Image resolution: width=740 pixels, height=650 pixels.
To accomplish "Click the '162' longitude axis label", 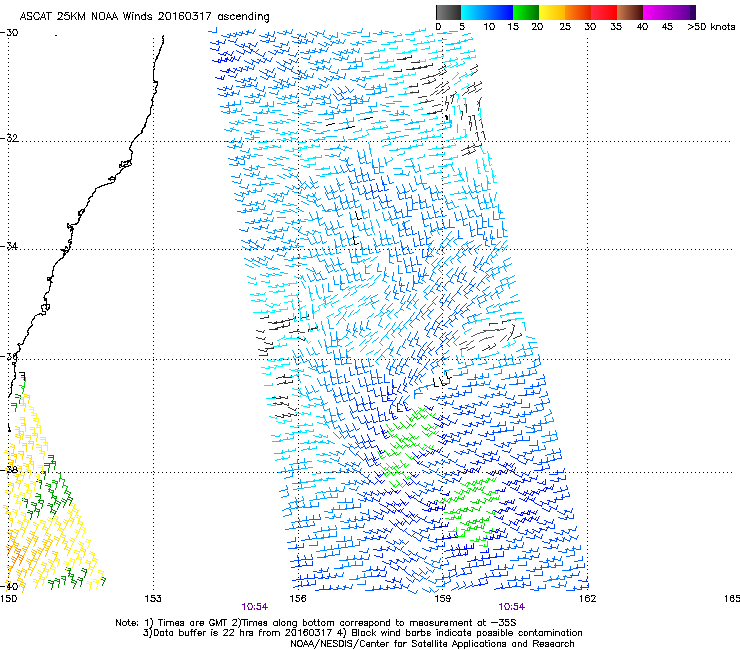I will coord(587,599).
